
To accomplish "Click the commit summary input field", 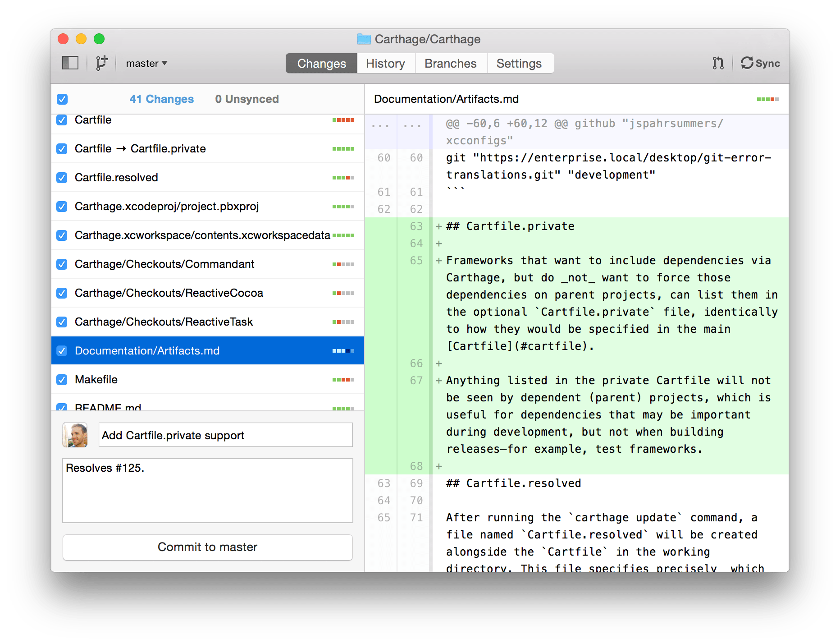I will pos(225,435).
